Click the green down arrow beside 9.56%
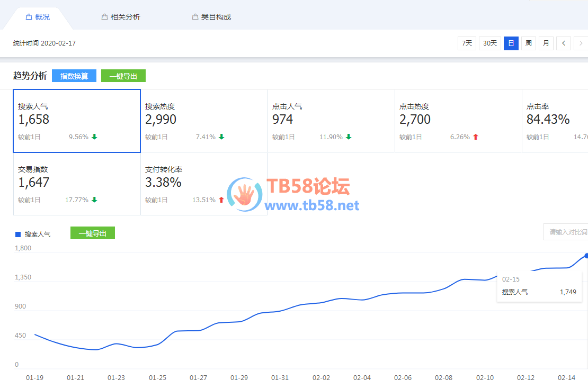Image resolution: width=588 pixels, height=389 pixels. pyautogui.click(x=94, y=137)
